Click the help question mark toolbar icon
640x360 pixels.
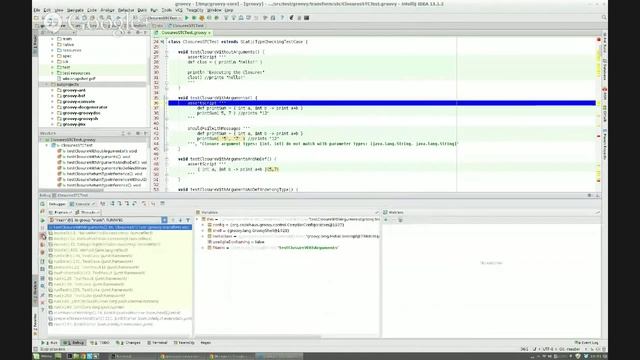[282, 18]
